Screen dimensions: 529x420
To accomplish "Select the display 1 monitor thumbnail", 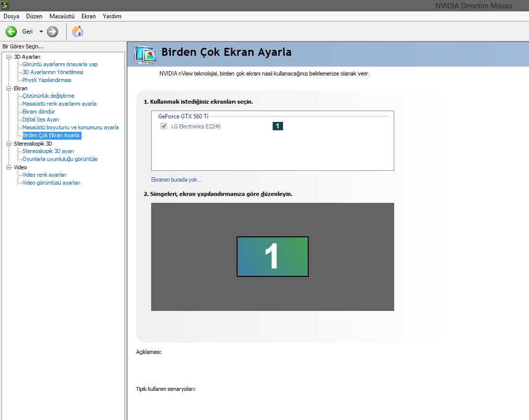I will [x=273, y=257].
